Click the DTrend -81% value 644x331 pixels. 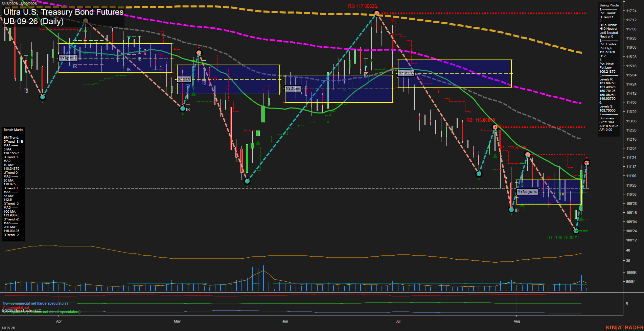[x=14, y=142]
